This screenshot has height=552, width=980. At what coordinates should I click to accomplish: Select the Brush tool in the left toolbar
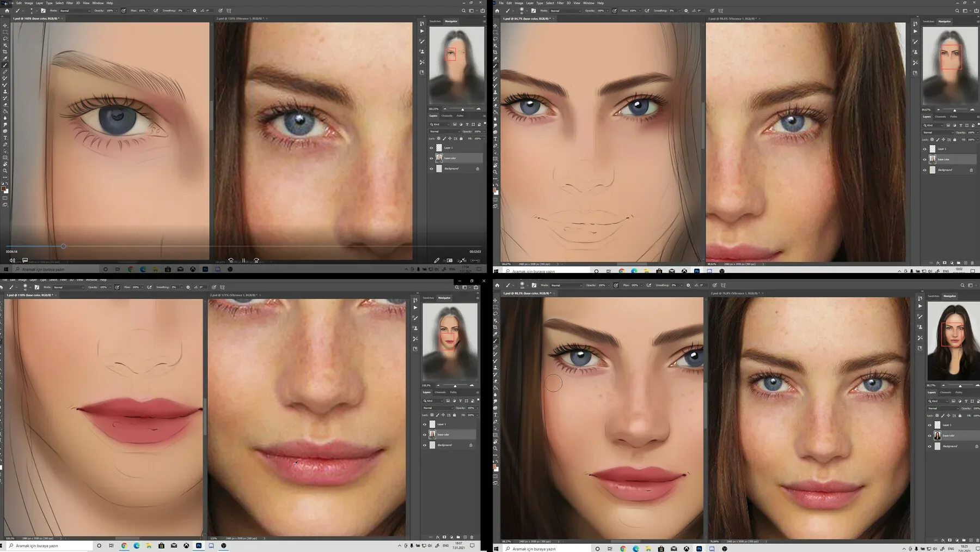point(5,64)
